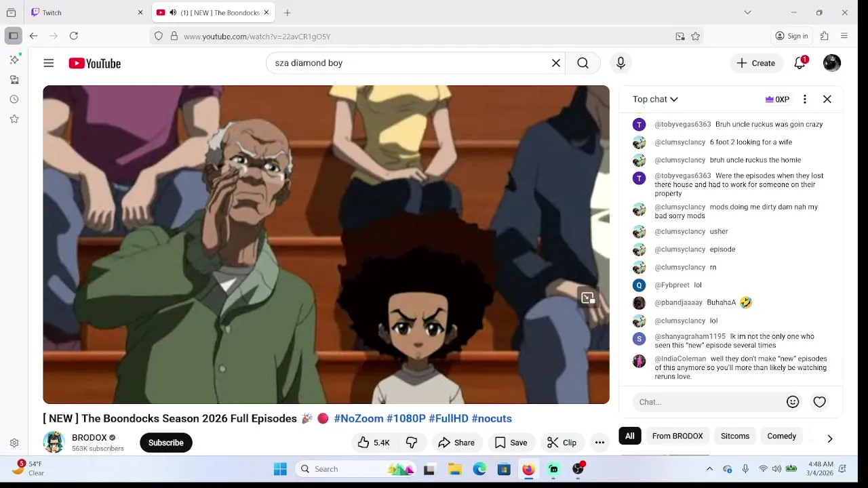Open history clock in Firefox sidebar
The height and width of the screenshot is (488, 868).
14,99
